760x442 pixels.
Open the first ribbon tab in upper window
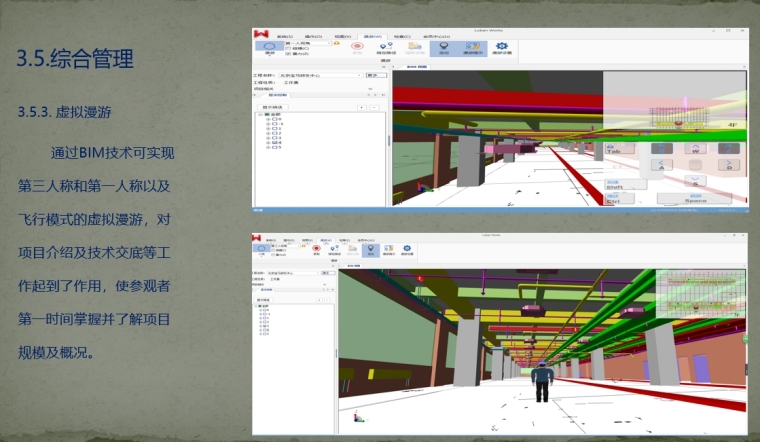pyautogui.click(x=285, y=34)
